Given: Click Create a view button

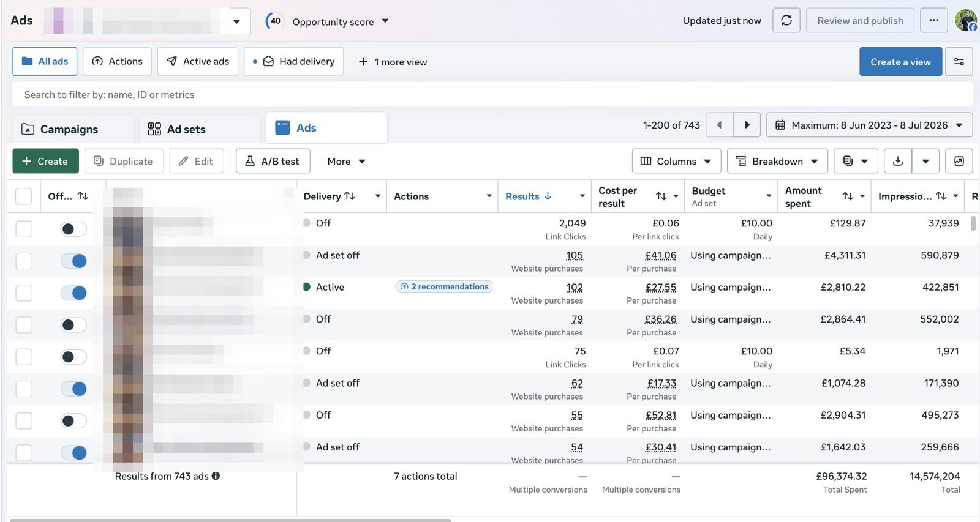Looking at the screenshot, I should (900, 62).
